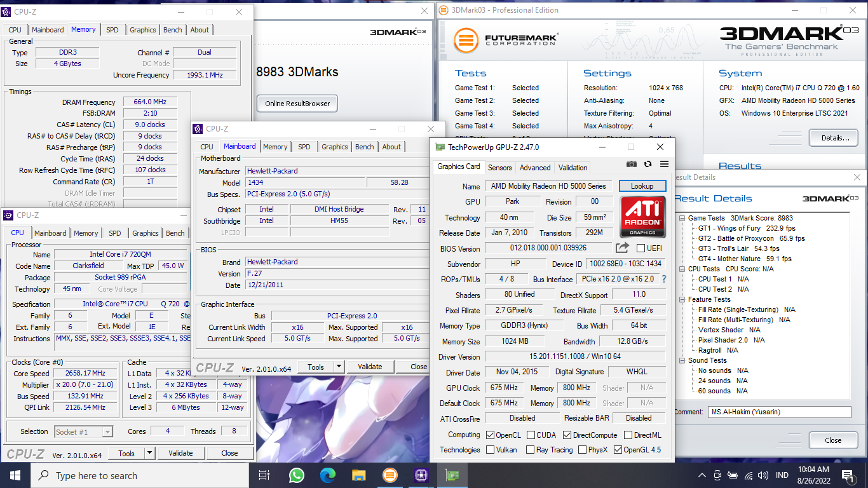Collapse the Feature Tests tree node
The height and width of the screenshot is (488, 868).
[682, 299]
